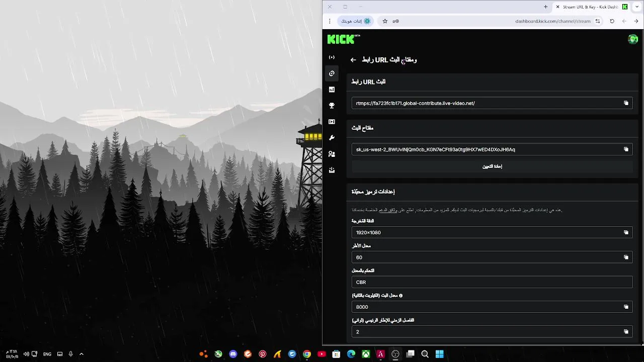Open Task View on the taskbar

pos(410,354)
